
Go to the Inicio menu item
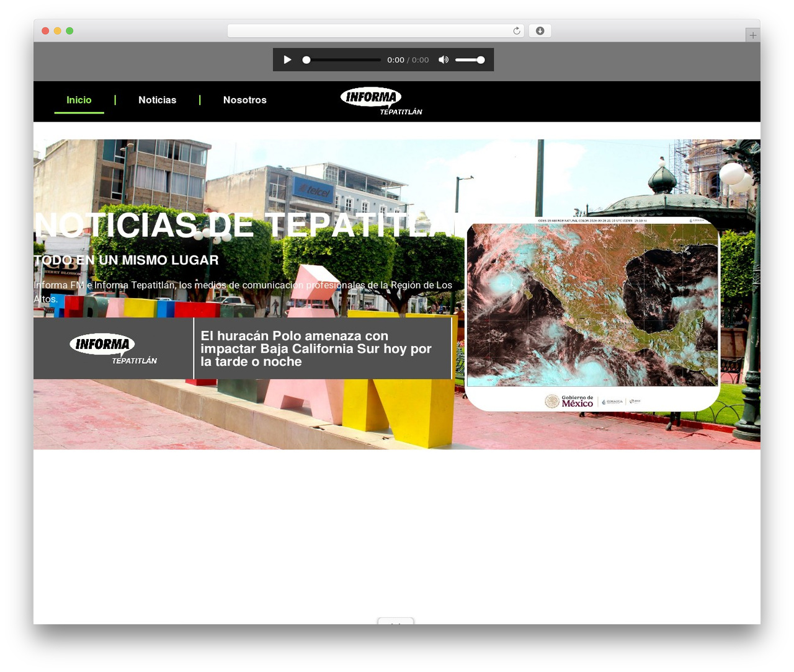click(x=79, y=100)
